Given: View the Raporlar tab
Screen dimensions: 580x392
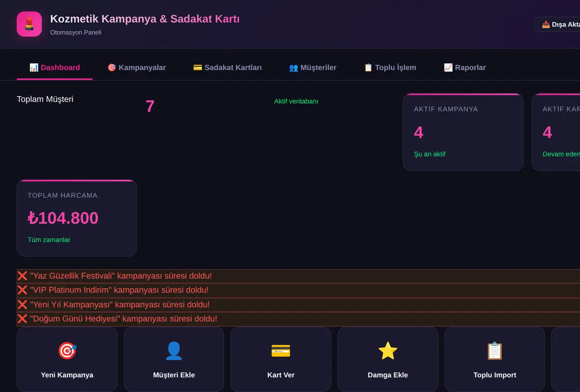Looking at the screenshot, I should point(464,68).
